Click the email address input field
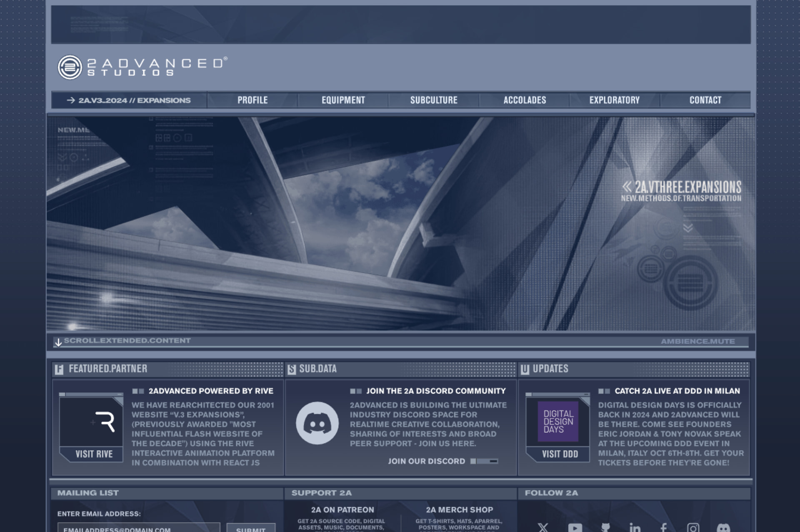 click(x=138, y=528)
